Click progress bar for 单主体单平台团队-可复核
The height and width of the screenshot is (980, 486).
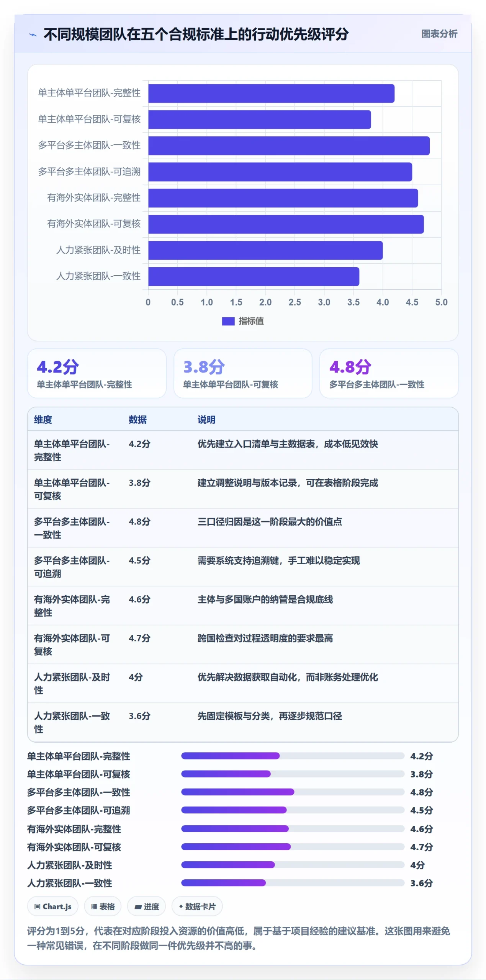(293, 774)
